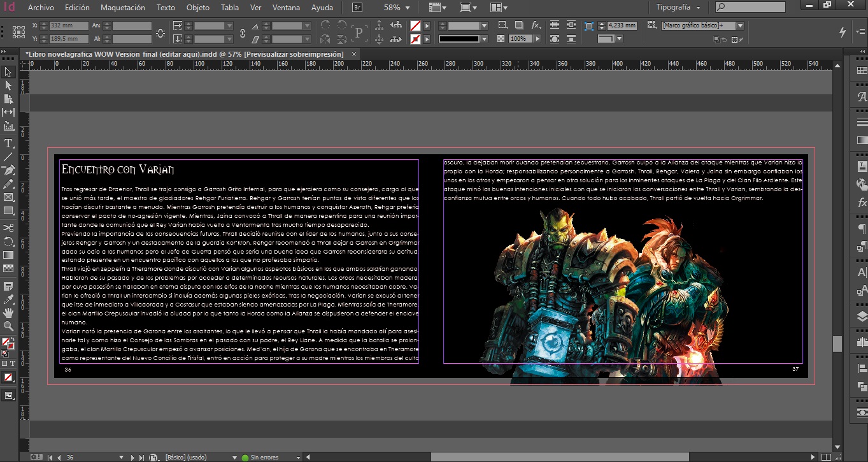Select the Eyedropper tool
Screen dimensions: 868x462
(8, 299)
